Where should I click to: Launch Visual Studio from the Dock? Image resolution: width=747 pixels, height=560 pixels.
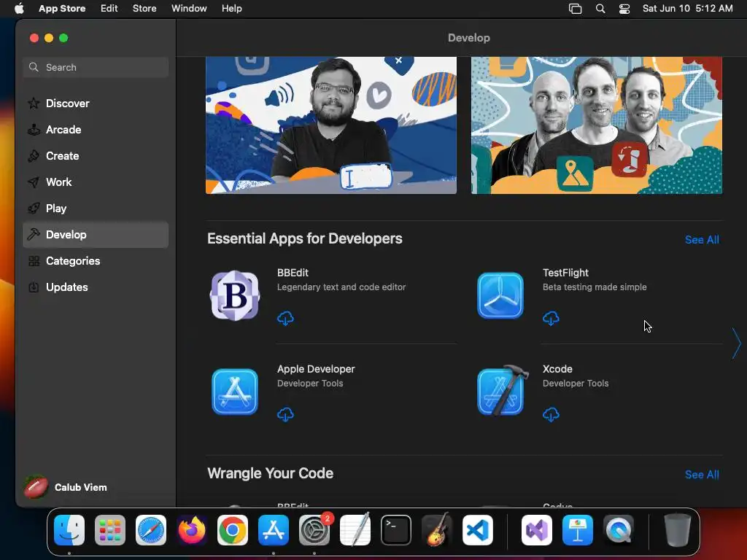[x=537, y=530]
